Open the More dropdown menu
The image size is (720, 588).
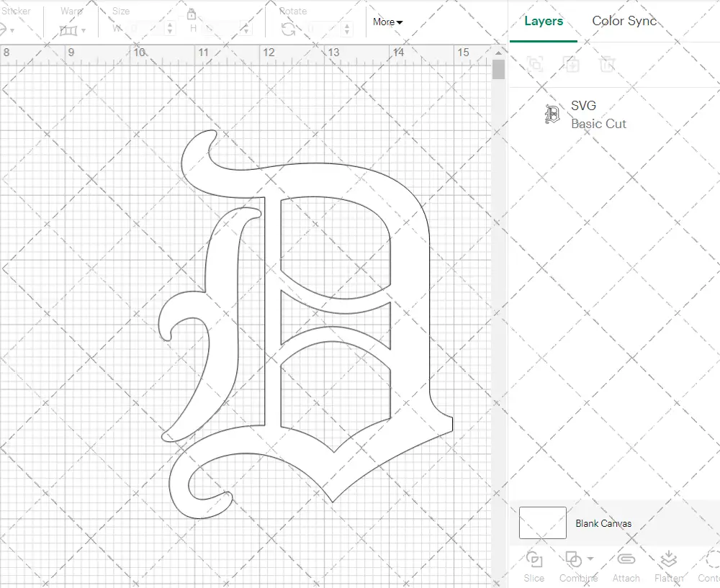point(387,22)
